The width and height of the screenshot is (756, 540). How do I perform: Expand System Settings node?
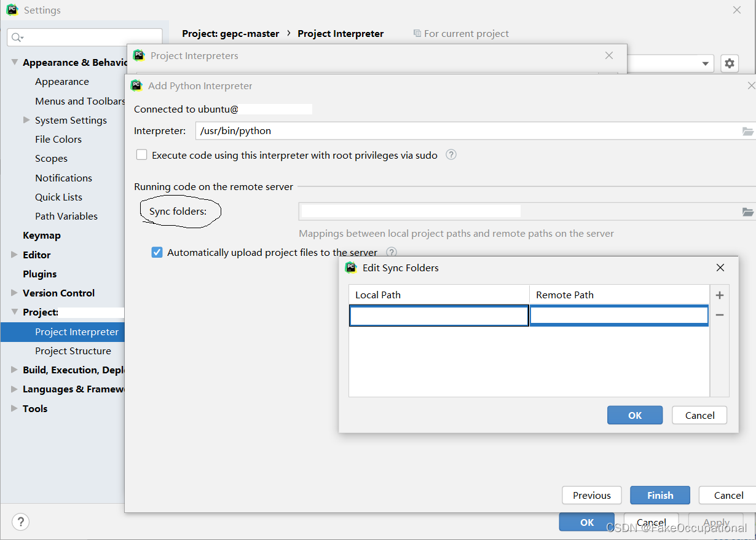click(x=26, y=120)
